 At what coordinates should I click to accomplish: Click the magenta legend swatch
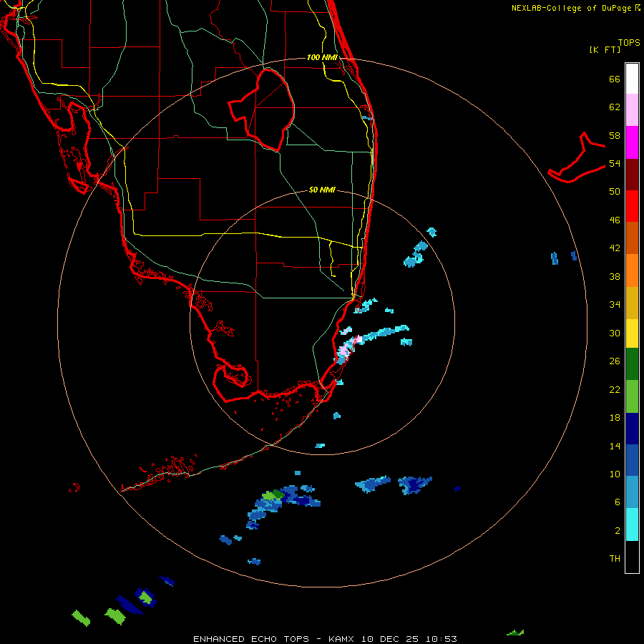(x=632, y=142)
